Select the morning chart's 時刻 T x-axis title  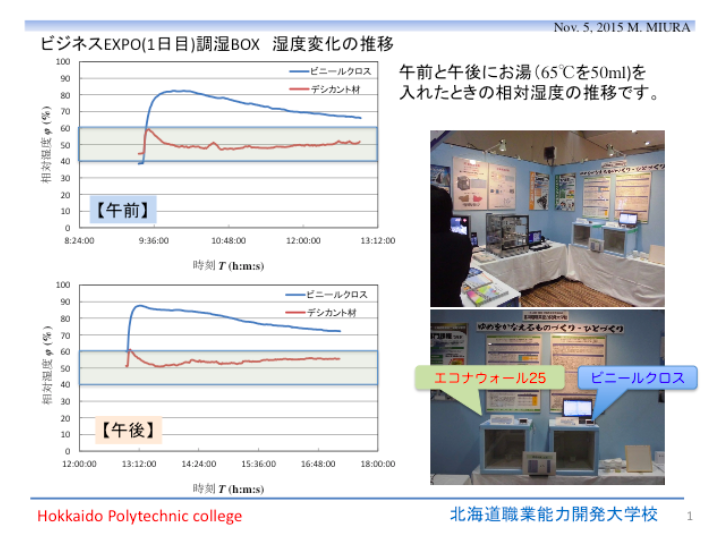(x=227, y=265)
